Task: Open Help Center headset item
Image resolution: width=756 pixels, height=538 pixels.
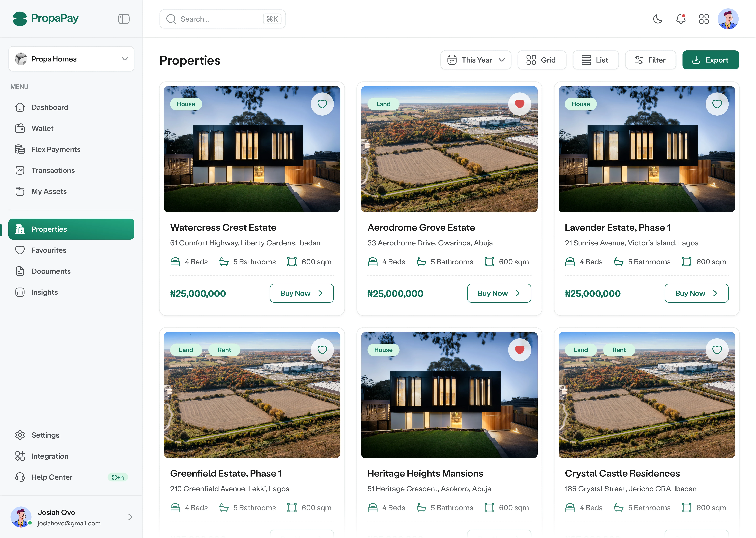Action: tap(52, 477)
